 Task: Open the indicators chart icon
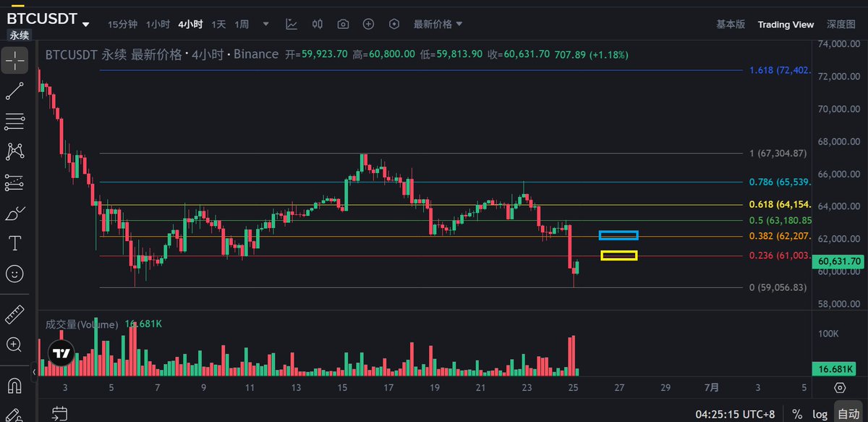(292, 24)
